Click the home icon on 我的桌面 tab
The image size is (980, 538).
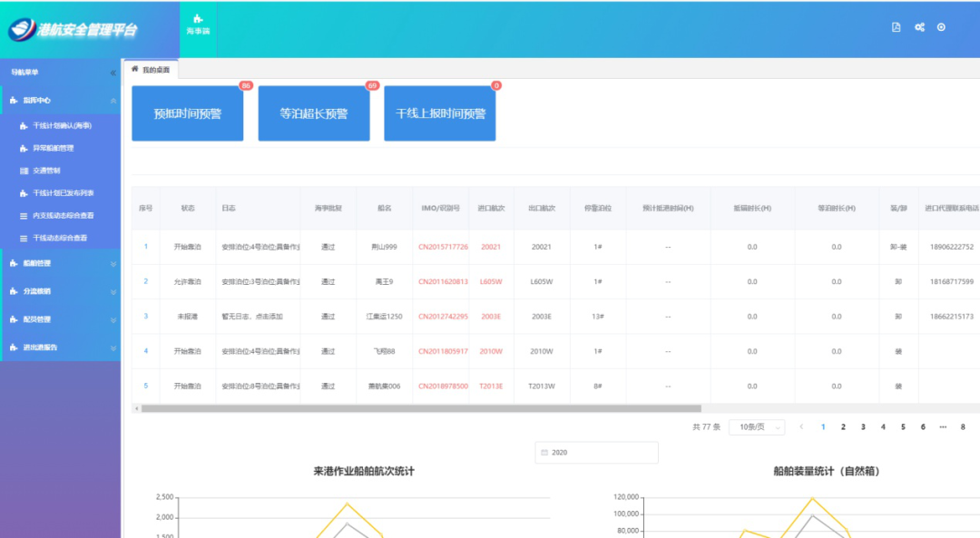point(135,69)
